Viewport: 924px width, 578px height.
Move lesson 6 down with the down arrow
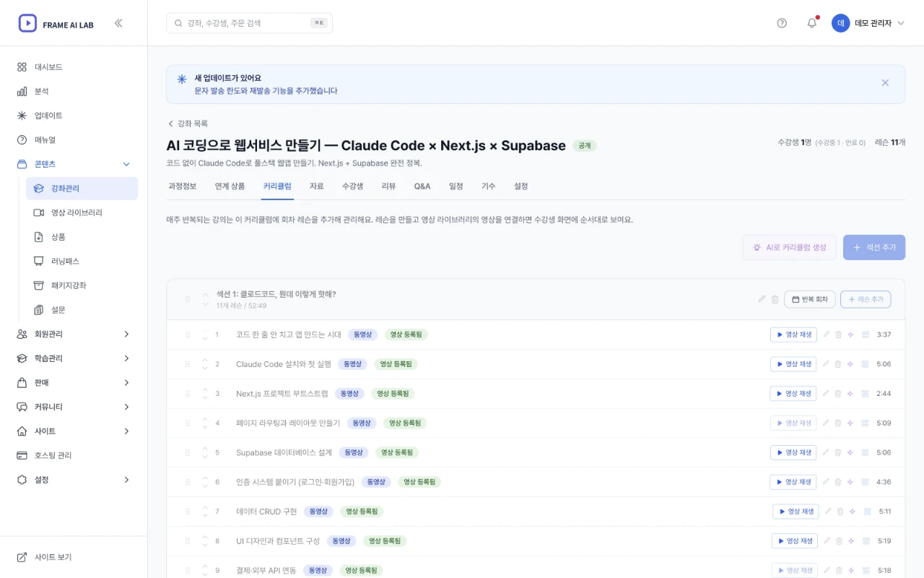pyautogui.click(x=205, y=486)
